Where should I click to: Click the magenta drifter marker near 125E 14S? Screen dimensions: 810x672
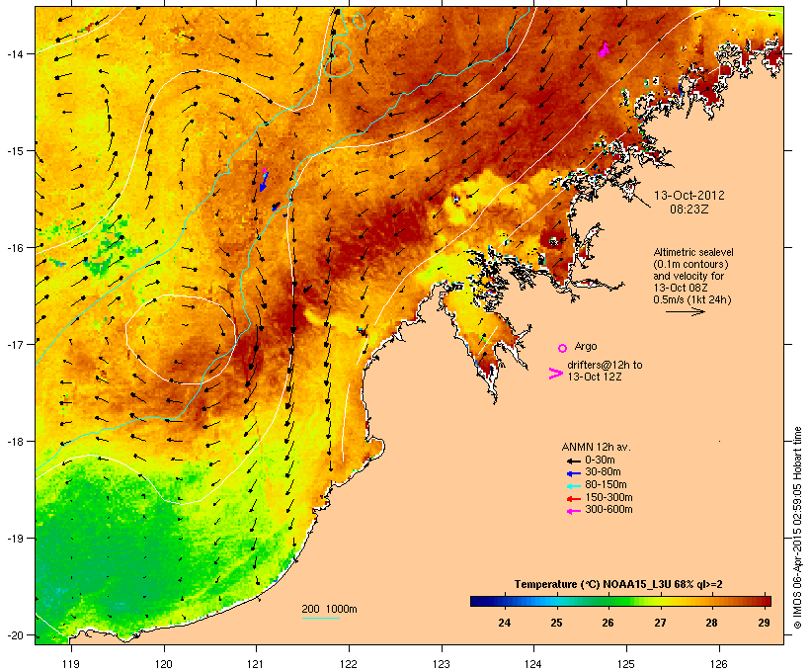(604, 50)
